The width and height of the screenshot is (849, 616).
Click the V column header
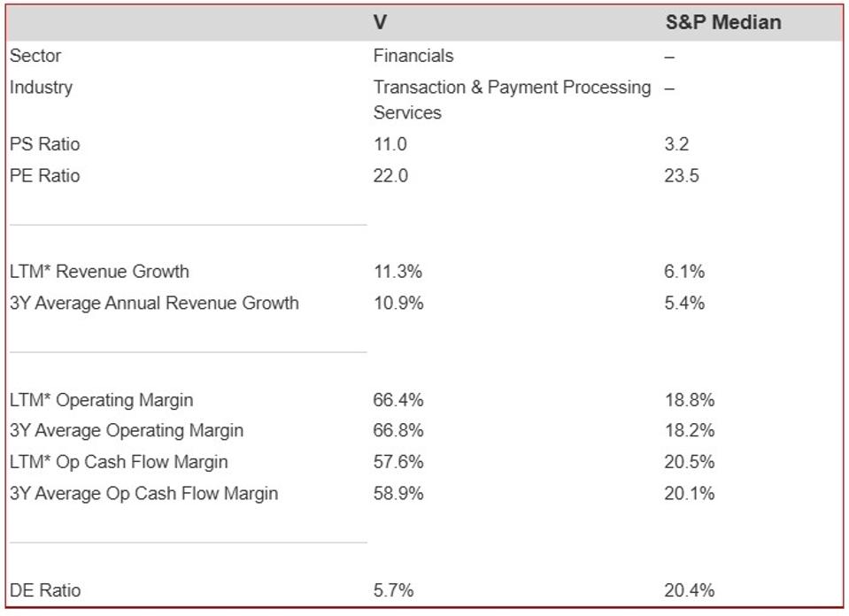coord(380,23)
